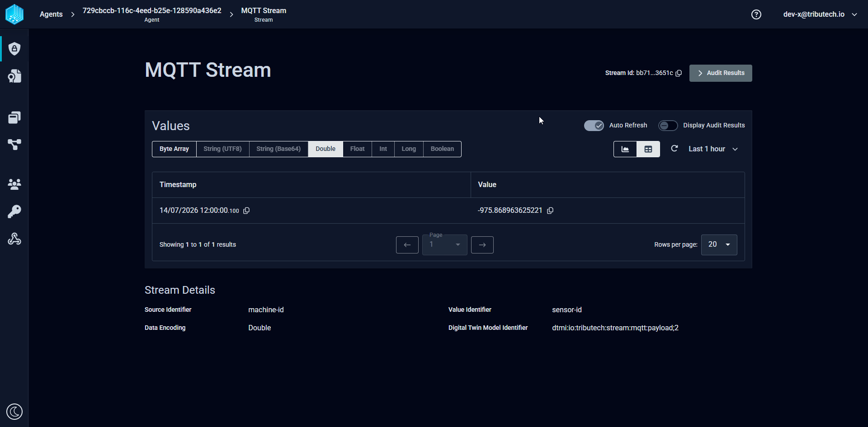Screen dimensions: 868x427
Task: Click the sensor-id value identifier
Action: click(x=567, y=310)
